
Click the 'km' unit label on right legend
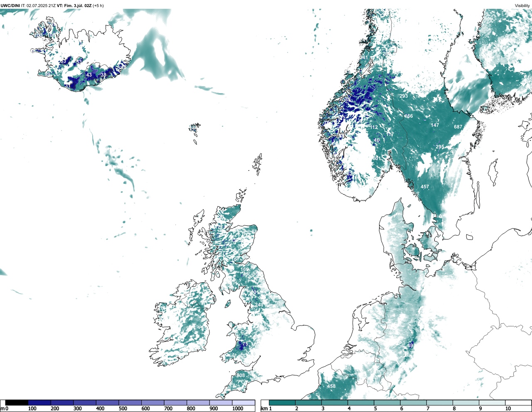coord(264,409)
